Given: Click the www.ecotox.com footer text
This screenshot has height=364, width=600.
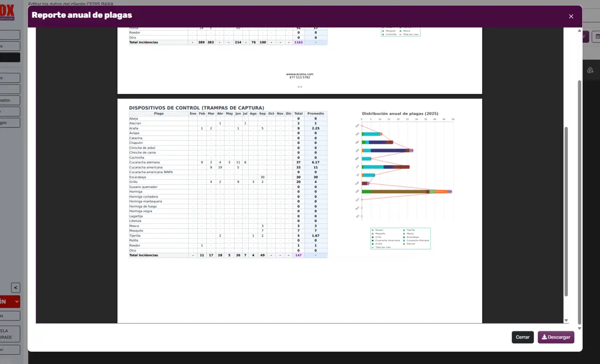Looking at the screenshot, I should (299, 74).
